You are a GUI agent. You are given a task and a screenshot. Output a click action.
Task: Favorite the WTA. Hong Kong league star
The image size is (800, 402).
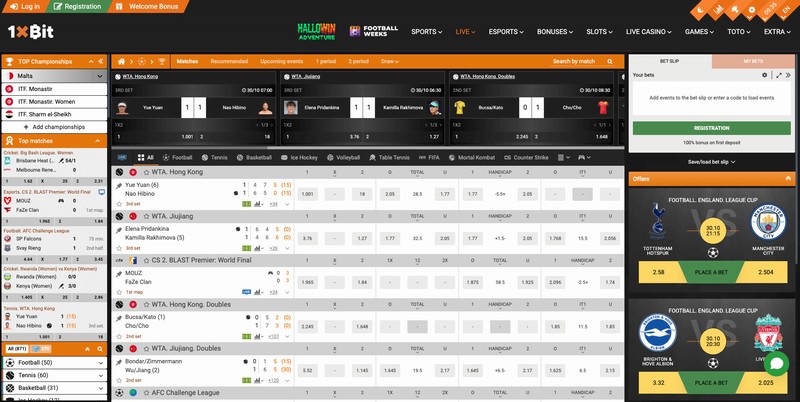[x=146, y=172]
